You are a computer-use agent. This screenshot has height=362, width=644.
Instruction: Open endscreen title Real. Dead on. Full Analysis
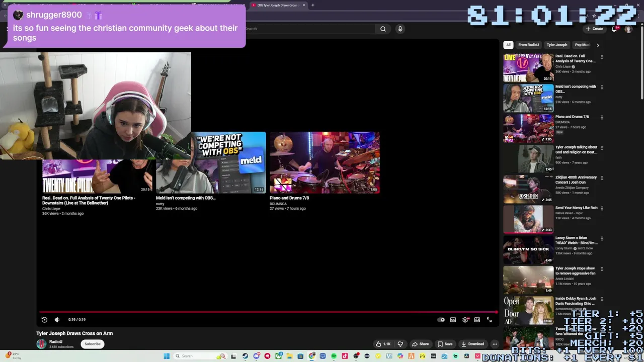pos(89,200)
